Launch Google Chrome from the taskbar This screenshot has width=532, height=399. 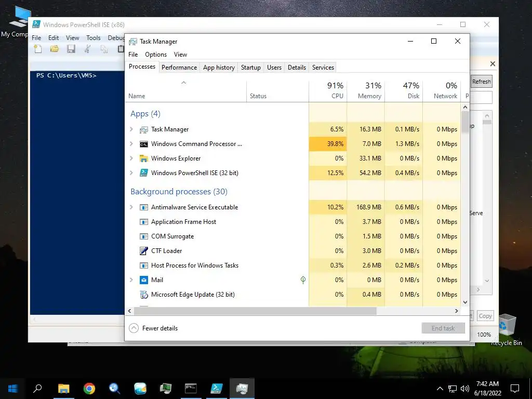pyautogui.click(x=89, y=389)
